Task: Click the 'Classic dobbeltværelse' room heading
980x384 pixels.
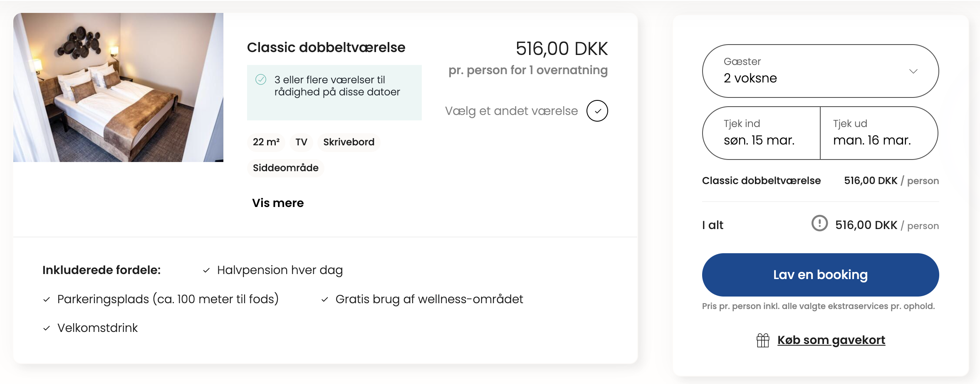Action: coord(326,47)
